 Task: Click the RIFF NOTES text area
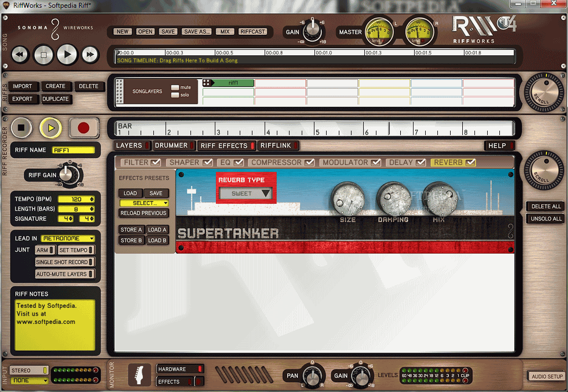(x=55, y=325)
